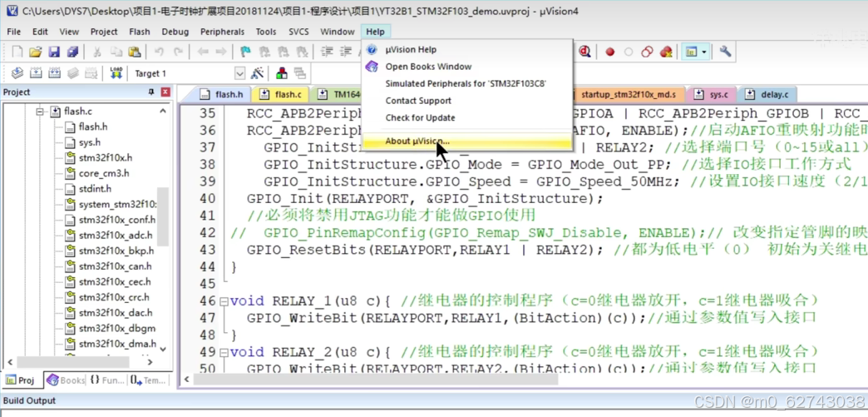The width and height of the screenshot is (868, 417).
Task: Open the Debug menu
Action: (175, 32)
